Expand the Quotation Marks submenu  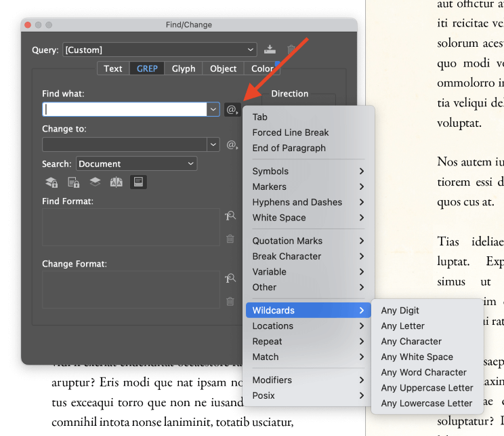tap(309, 241)
